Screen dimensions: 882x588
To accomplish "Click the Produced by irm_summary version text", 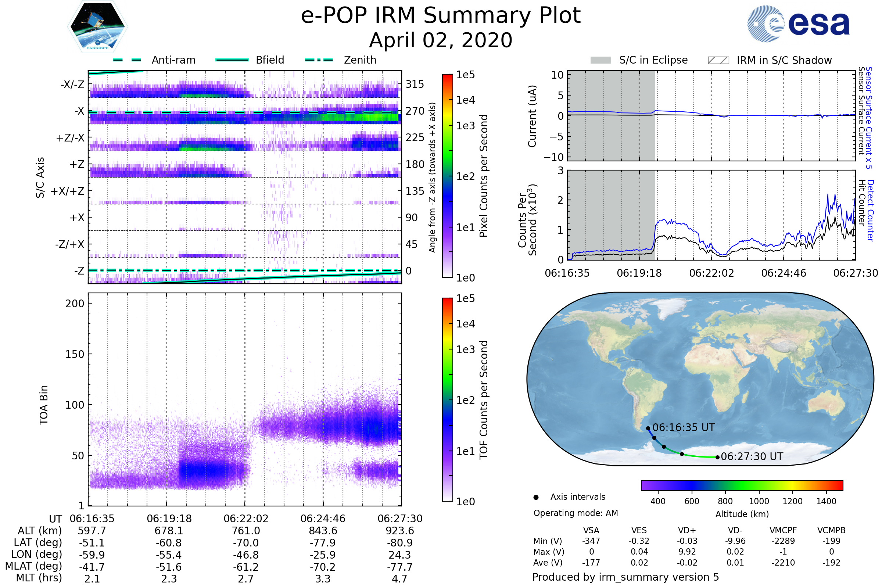I will (625, 577).
